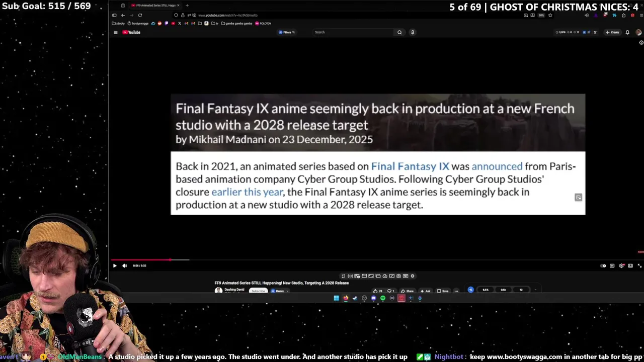
Task: Click the screenshot camera icon in extension toolbar
Action: click(x=398, y=276)
